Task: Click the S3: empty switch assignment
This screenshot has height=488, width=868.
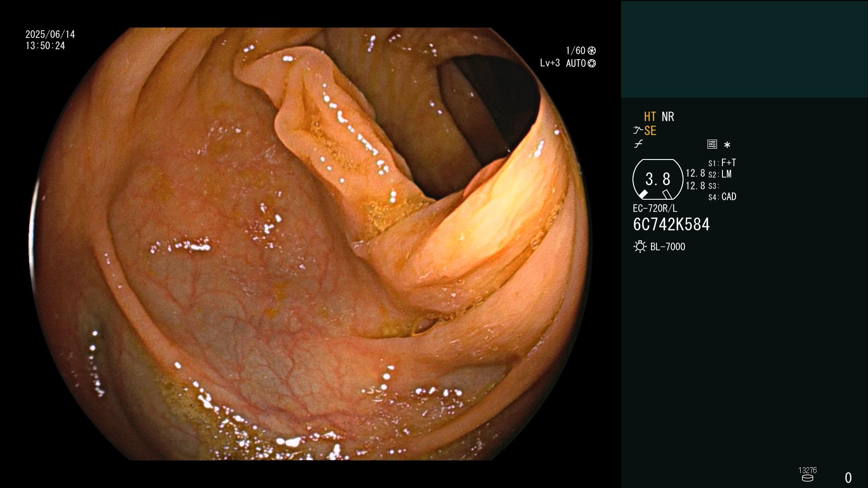Action: click(713, 186)
